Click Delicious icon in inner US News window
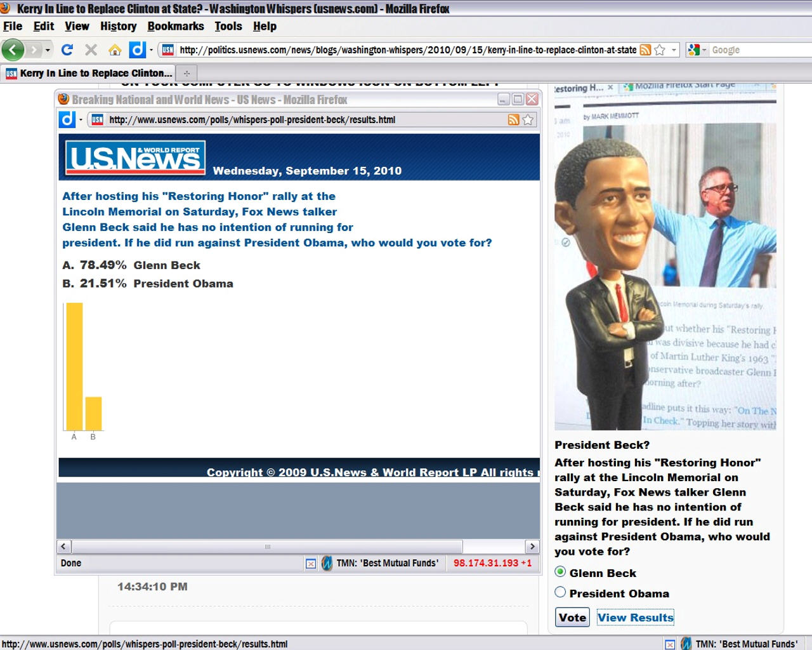Screen dimensions: 812x650 point(67,119)
